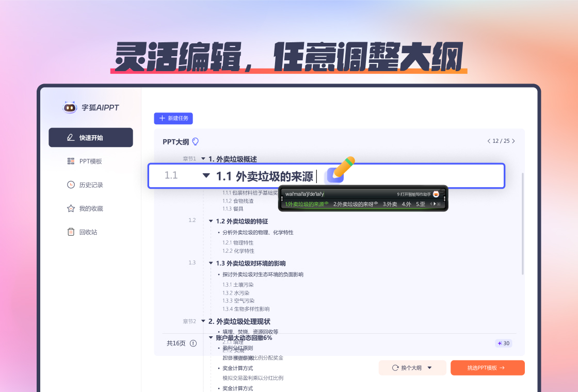Collapse the 1.3 外卖垃圾对环境的影响 section
This screenshot has height=392, width=578.
pyautogui.click(x=210, y=263)
